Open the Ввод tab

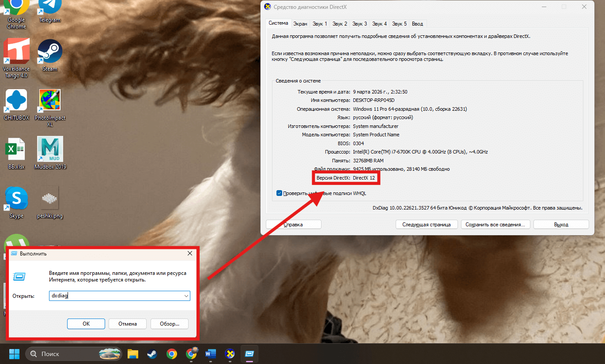[x=417, y=24]
